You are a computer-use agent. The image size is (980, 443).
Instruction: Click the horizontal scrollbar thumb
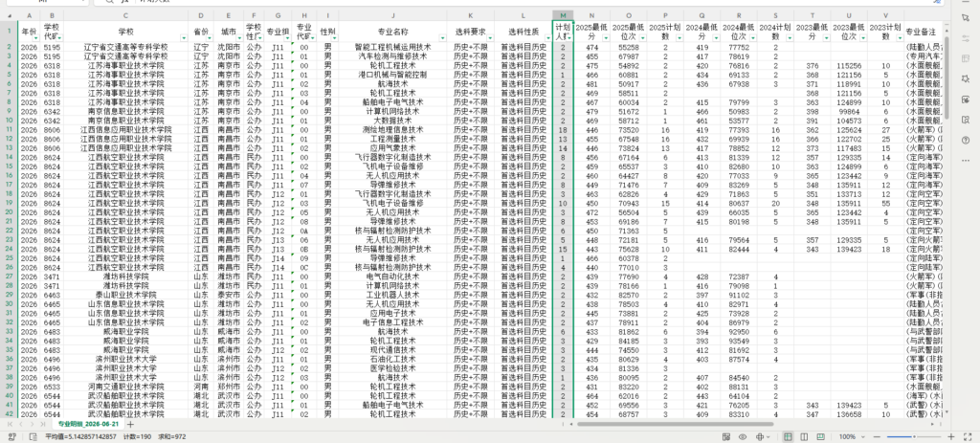(676, 424)
